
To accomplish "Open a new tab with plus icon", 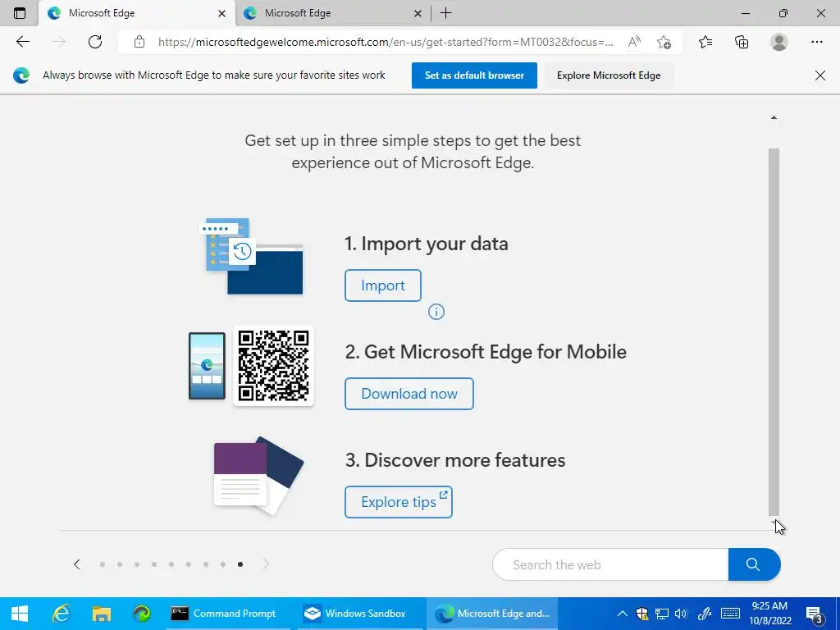I will tap(445, 13).
